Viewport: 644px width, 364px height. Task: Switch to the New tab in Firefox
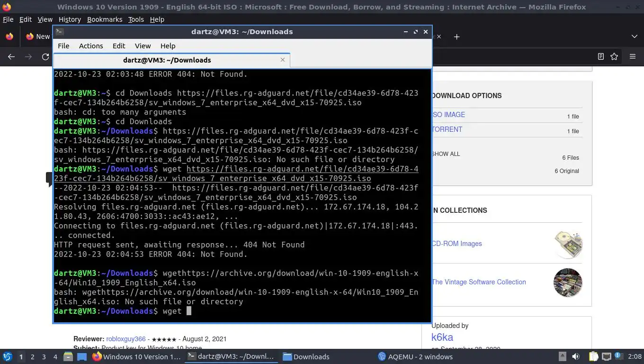click(x=37, y=36)
